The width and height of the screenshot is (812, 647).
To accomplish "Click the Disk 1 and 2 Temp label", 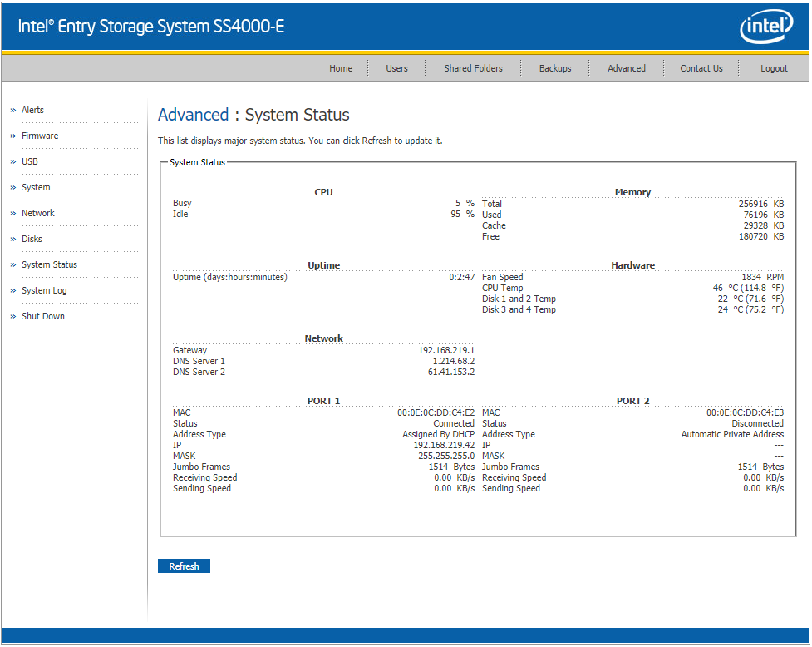I will tap(519, 299).
